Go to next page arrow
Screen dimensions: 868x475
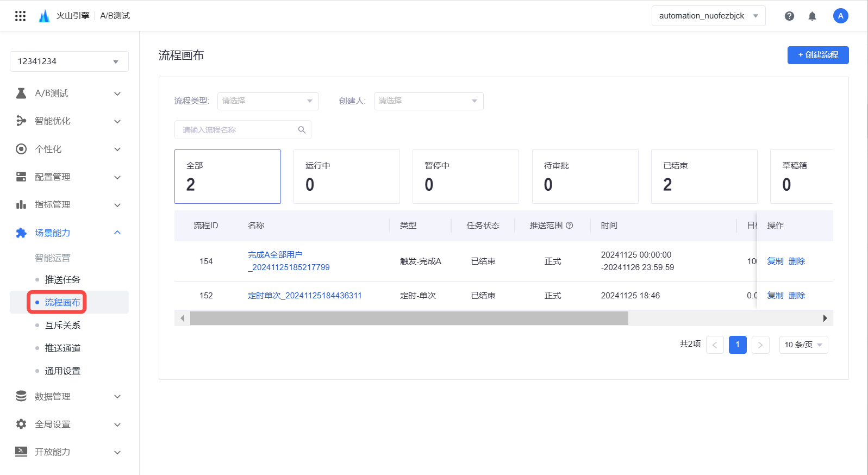[760, 345]
